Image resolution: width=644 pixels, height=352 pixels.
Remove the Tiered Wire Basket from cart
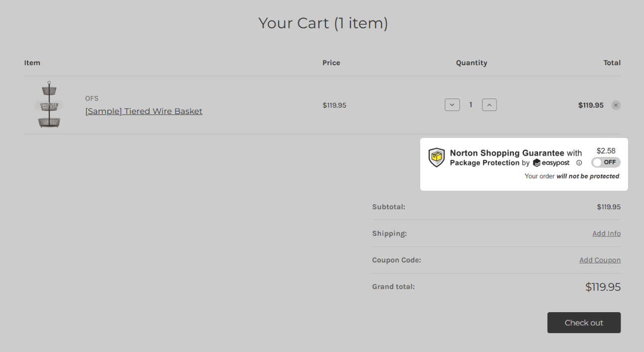(616, 105)
